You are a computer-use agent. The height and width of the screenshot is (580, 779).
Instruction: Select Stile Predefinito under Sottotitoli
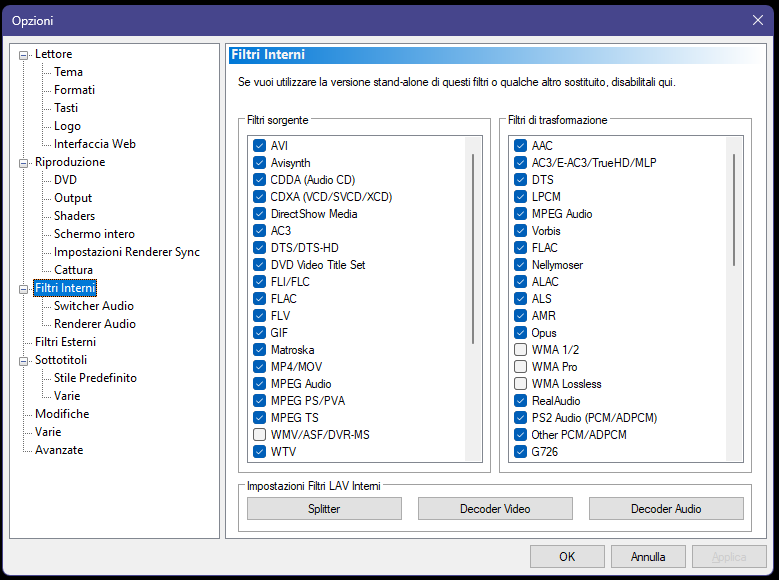tap(95, 378)
